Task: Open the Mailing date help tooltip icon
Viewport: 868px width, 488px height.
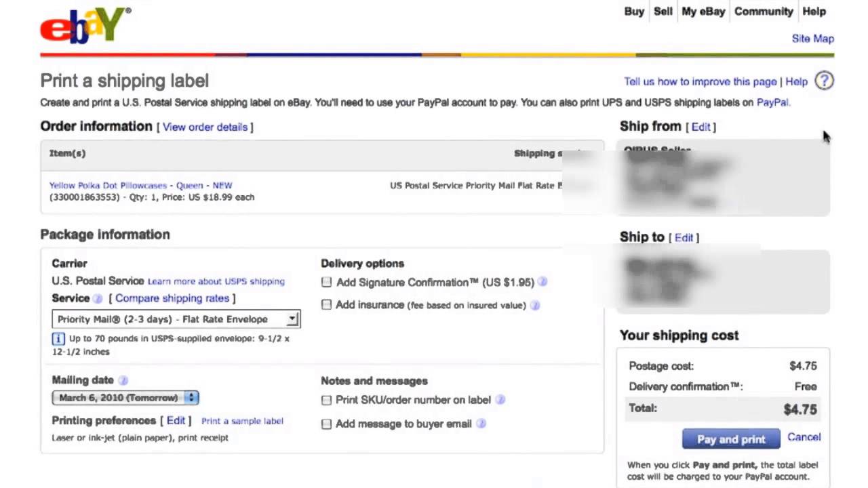Action: pos(123,380)
